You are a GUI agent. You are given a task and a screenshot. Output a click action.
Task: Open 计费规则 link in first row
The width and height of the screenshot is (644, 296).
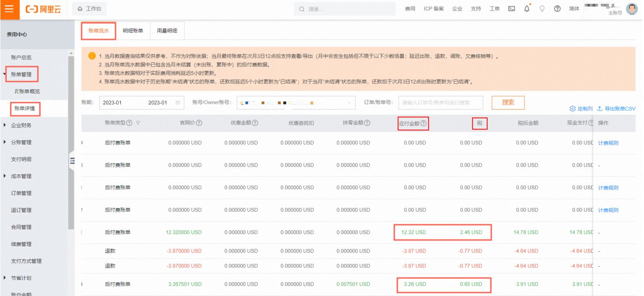pos(608,143)
